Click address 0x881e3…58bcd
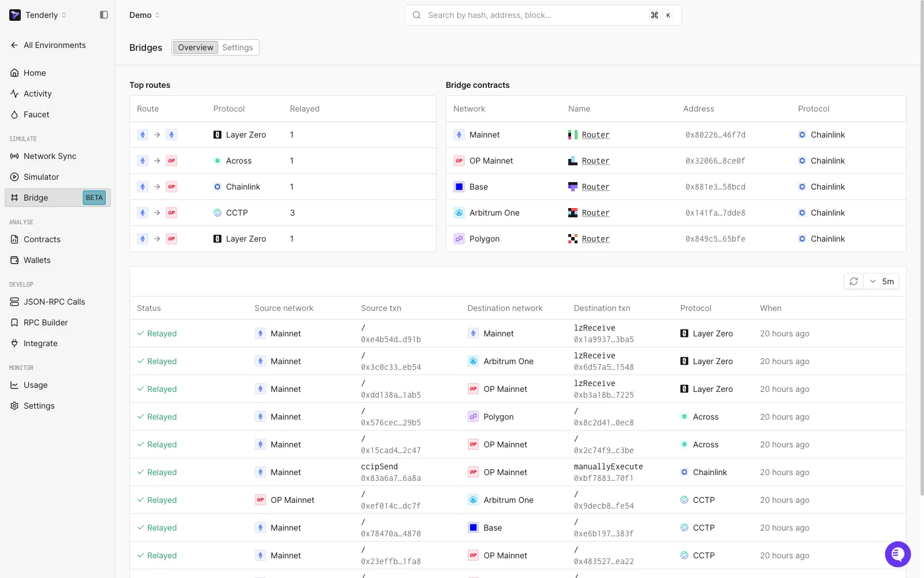924x578 pixels. pyautogui.click(x=715, y=187)
